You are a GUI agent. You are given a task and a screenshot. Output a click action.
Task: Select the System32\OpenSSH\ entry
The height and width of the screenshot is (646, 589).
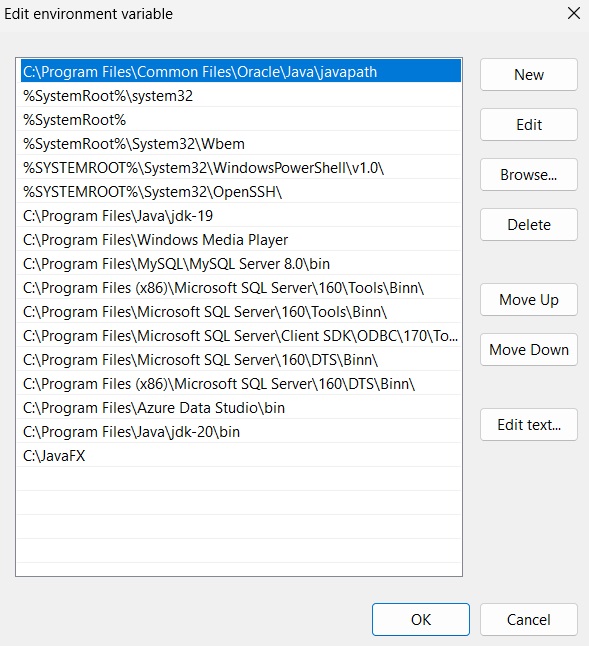241,191
